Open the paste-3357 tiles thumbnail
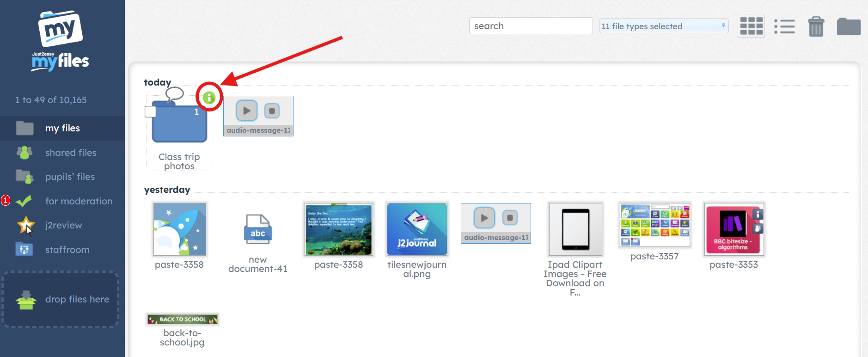868x357 pixels. pos(655,225)
